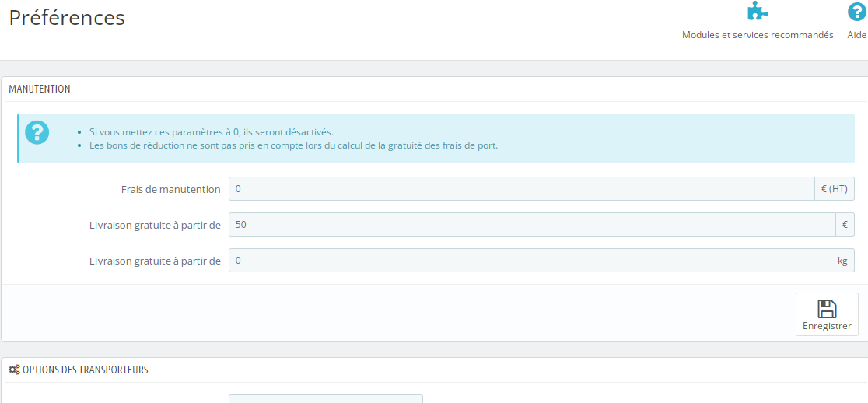Click the Livraison gratuite field with the kg unit
Screen dimensions: 868x403
tap(530, 260)
